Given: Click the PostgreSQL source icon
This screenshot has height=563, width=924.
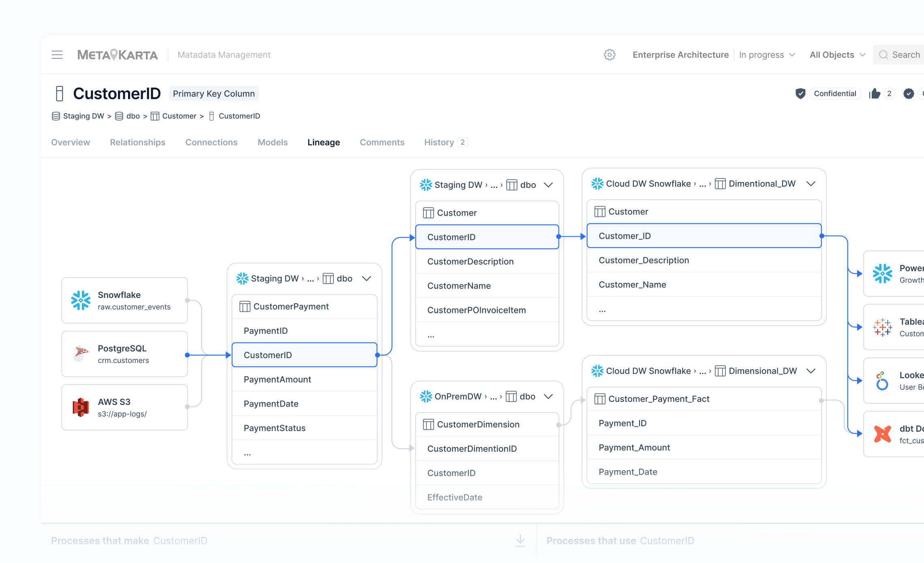Looking at the screenshot, I should (81, 354).
